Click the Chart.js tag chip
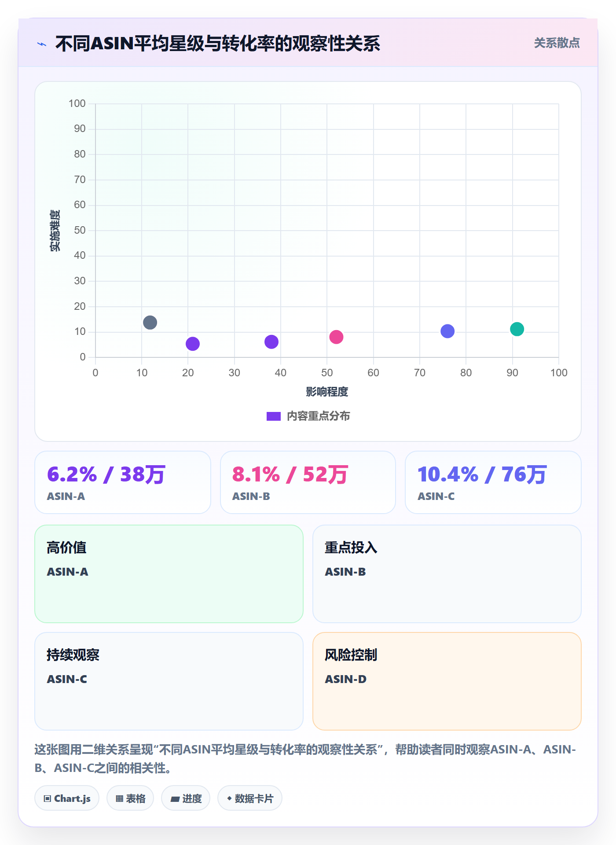Viewport: 616px width, 845px height. point(67,798)
